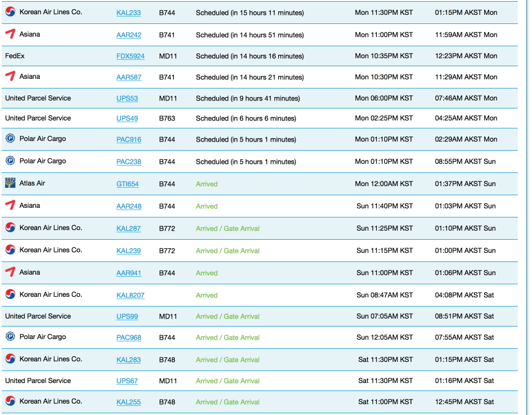Viewport: 532px width, 415px height.
Task: Click Polar Air Cargo logo in PAC238 row
Action: click(10, 160)
